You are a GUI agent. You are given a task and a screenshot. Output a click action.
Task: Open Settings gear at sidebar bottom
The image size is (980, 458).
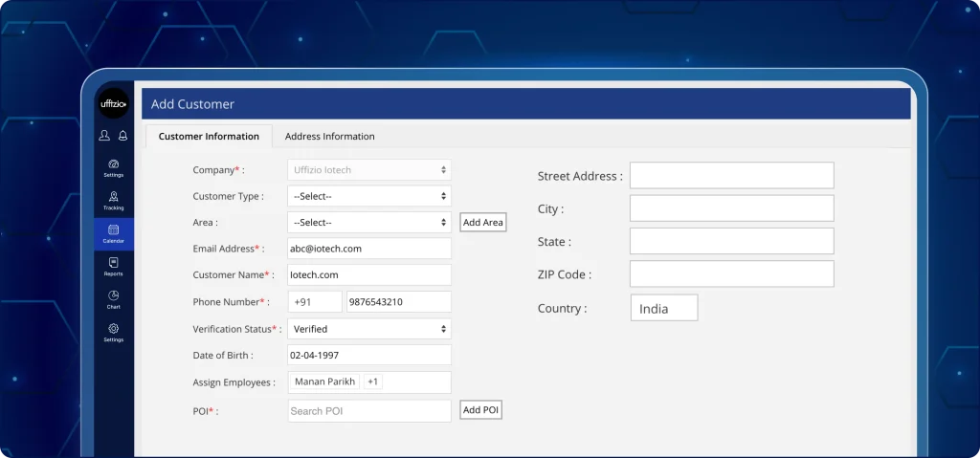114,331
